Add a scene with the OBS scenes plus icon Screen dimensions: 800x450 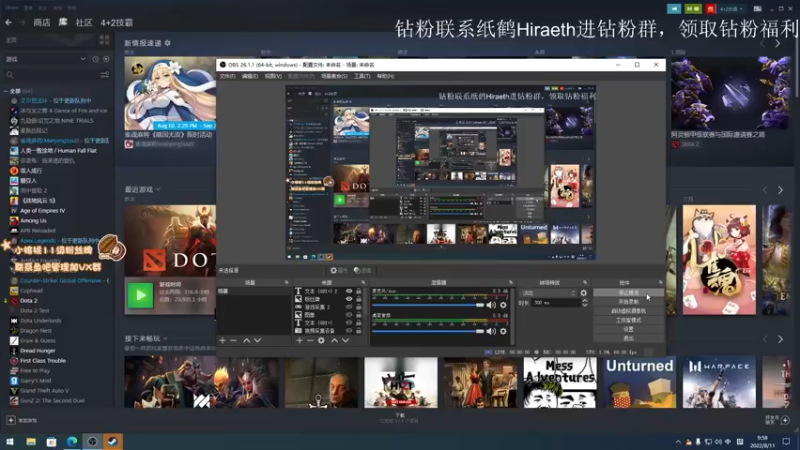(x=222, y=340)
